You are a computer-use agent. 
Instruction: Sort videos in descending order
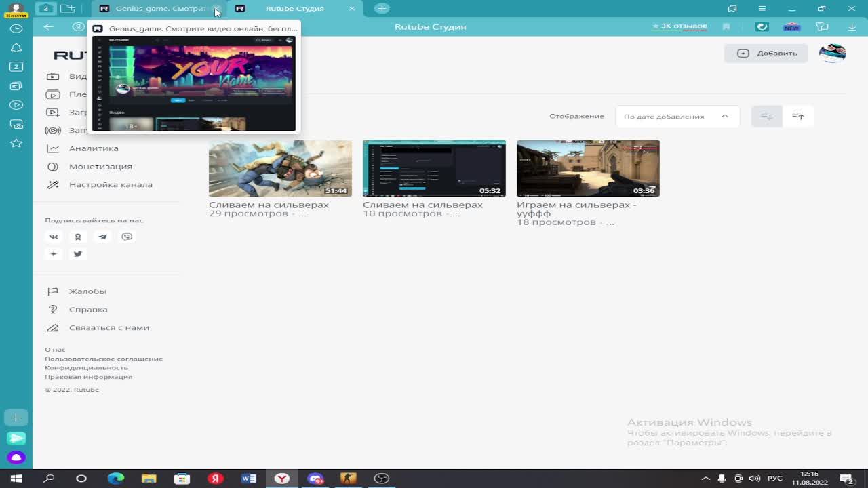coord(767,116)
